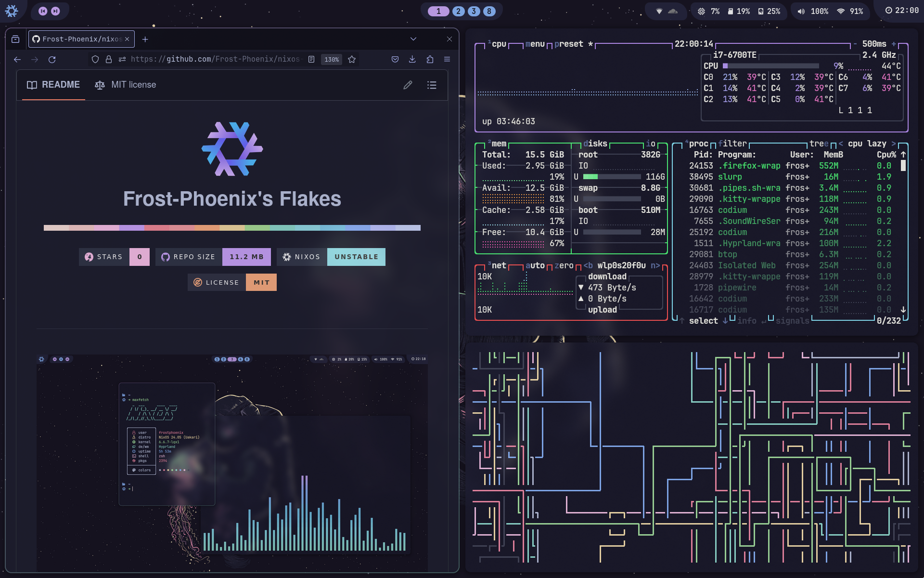Bookmark page with the star icon
924x578 pixels.
[x=352, y=59]
